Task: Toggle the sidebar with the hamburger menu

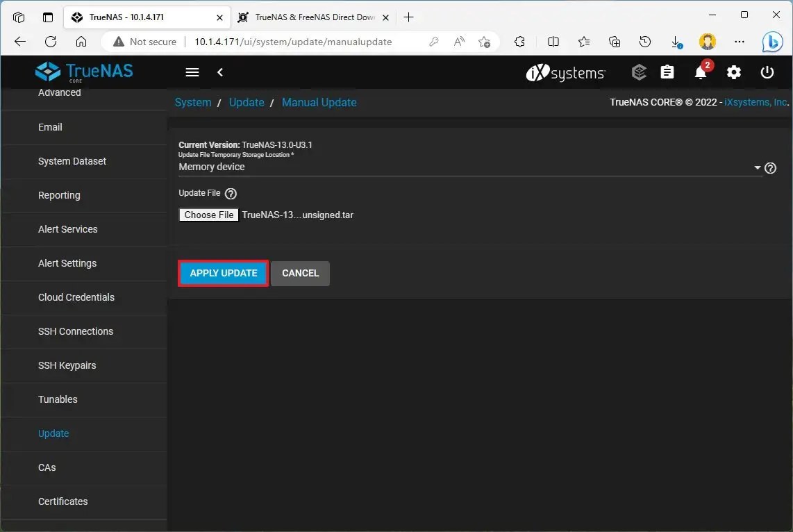Action: (x=192, y=72)
